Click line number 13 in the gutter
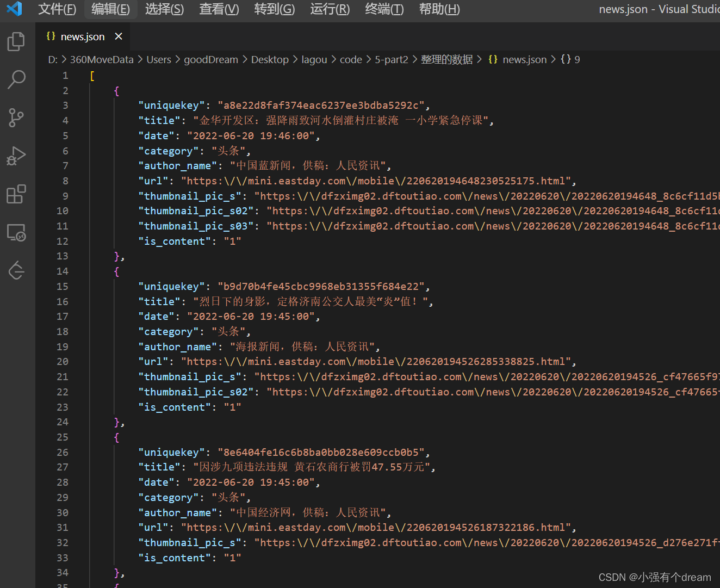This screenshot has width=720, height=588. [x=63, y=256]
